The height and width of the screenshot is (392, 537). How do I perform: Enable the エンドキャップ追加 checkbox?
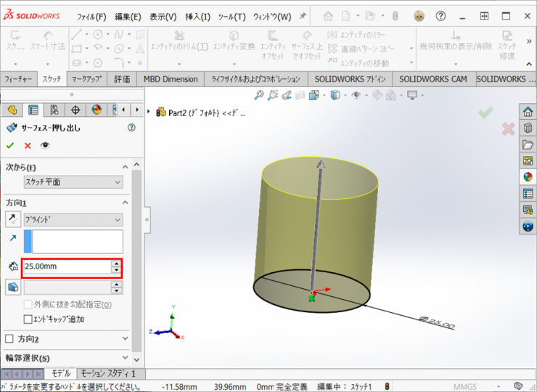[x=28, y=319]
